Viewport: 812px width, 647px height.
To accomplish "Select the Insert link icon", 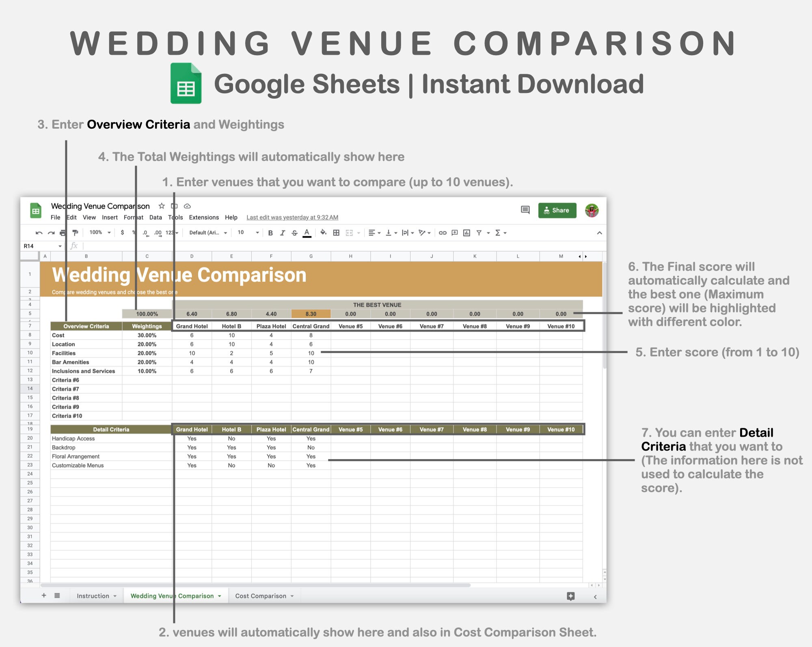I will click(443, 233).
